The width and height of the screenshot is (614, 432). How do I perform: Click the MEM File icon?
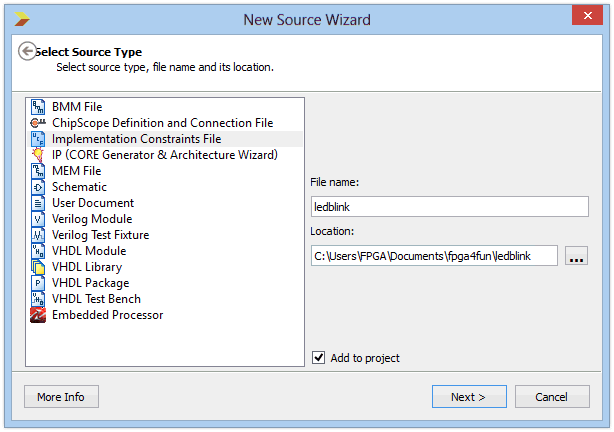point(38,171)
